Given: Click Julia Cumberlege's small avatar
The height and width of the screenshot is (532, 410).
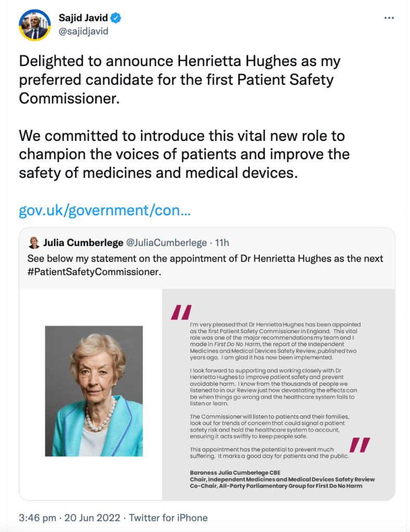Looking at the screenshot, I should (x=33, y=242).
